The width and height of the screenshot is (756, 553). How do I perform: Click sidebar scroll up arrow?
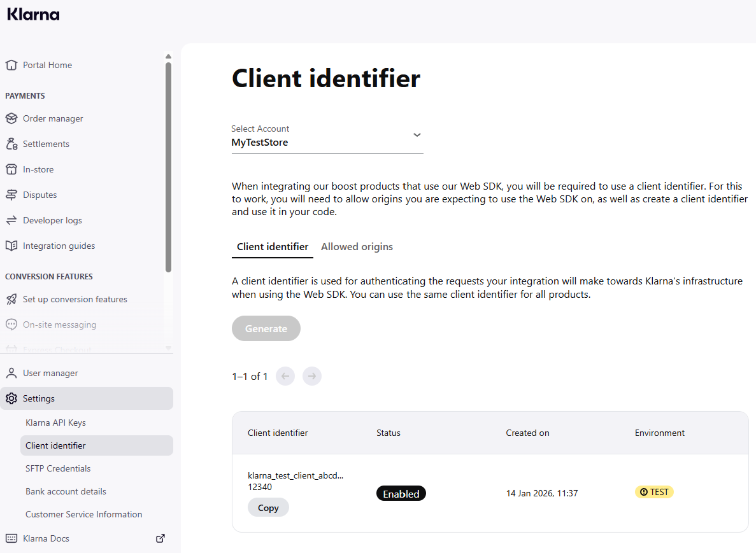pyautogui.click(x=168, y=57)
